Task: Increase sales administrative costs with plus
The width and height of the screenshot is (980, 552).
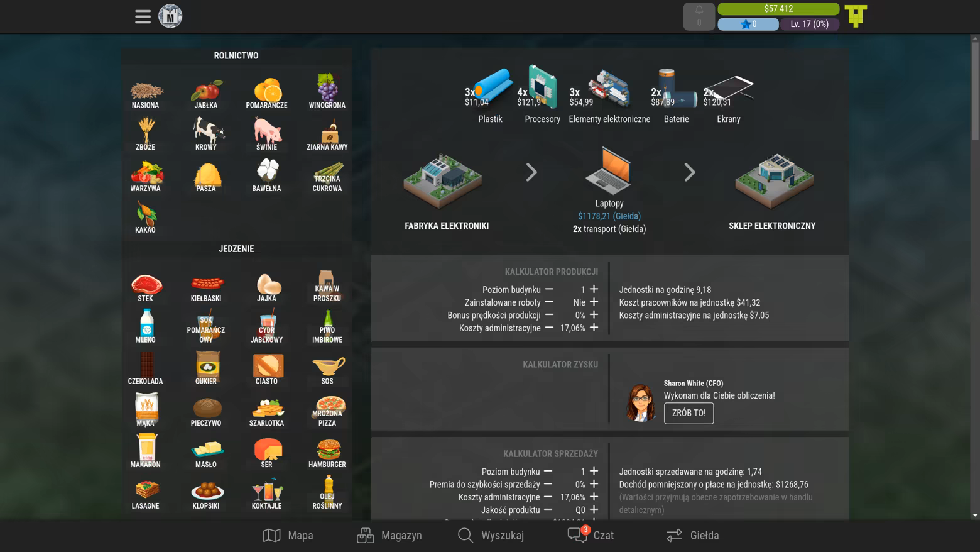Action: point(594,497)
